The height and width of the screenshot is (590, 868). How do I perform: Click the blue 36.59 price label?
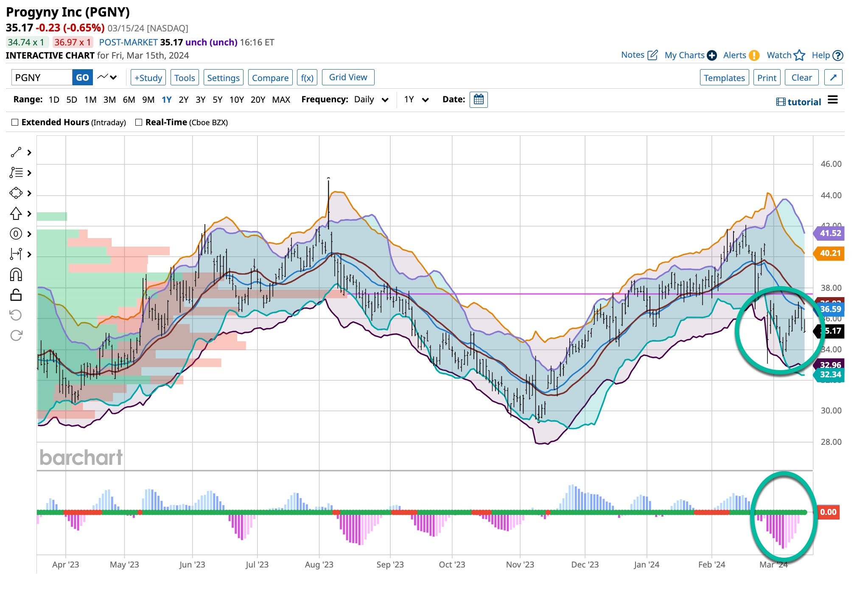point(829,309)
